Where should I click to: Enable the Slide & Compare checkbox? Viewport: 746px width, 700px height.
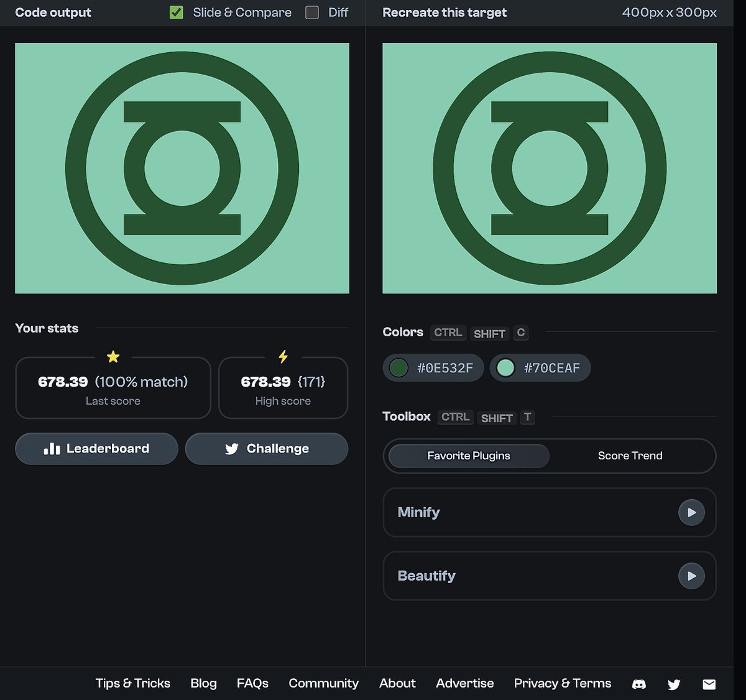(x=177, y=12)
